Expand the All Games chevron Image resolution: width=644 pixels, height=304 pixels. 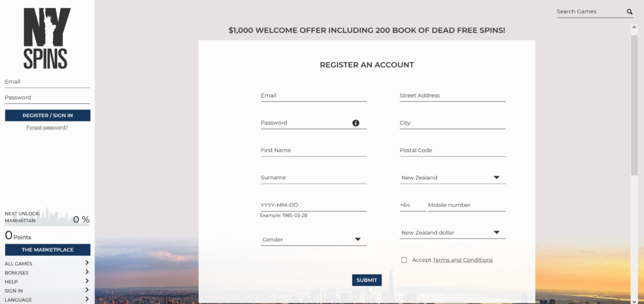click(87, 263)
